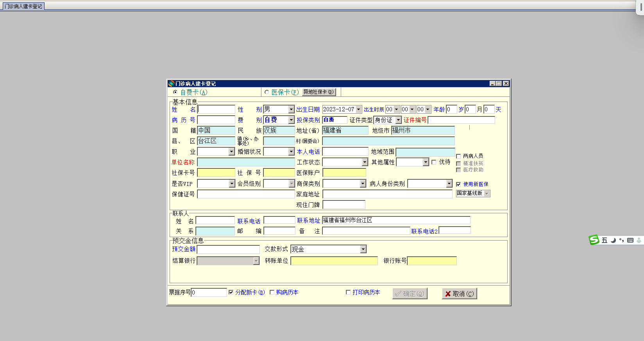
Task: Focus the 邮编 input field
Action: [x=279, y=231]
